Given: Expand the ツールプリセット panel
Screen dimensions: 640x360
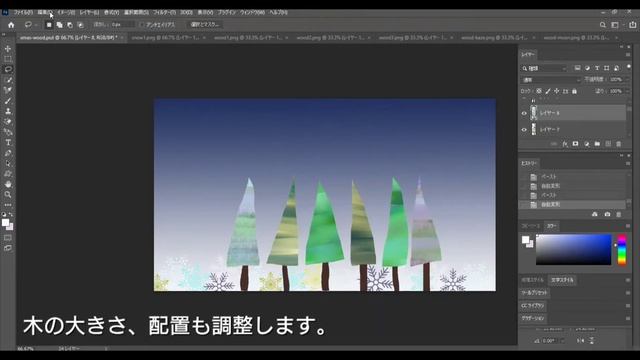Looking at the screenshot, I should click(534, 293).
